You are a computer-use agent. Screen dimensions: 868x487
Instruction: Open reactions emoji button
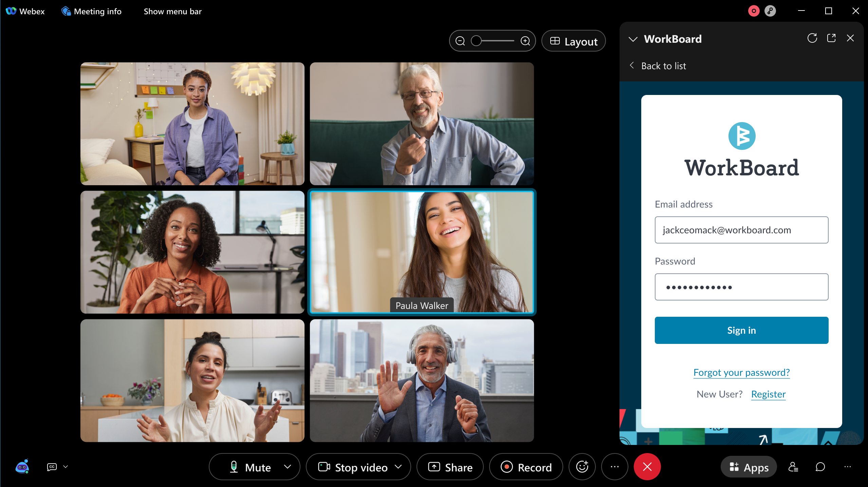(x=582, y=467)
